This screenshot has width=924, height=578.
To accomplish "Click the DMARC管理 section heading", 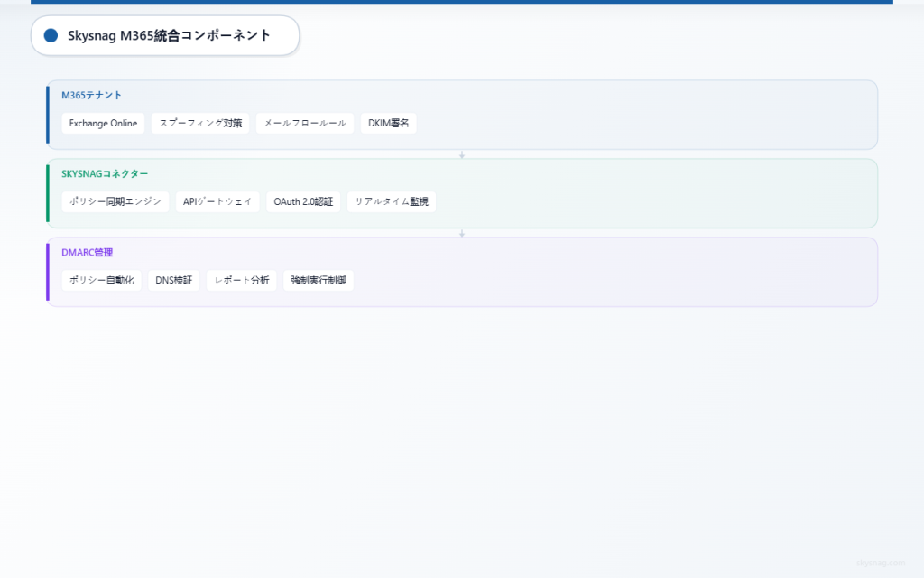I will [x=88, y=253].
